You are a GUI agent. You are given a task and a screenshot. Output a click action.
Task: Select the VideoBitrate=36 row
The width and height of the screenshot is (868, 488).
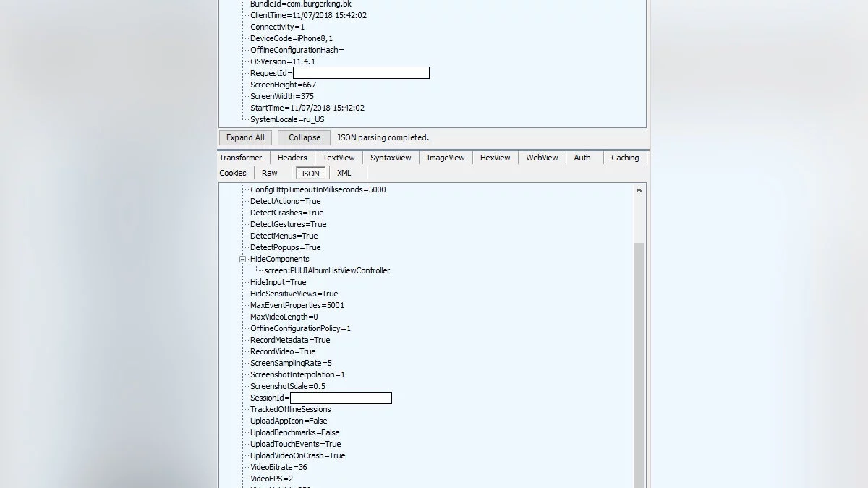[278, 467]
